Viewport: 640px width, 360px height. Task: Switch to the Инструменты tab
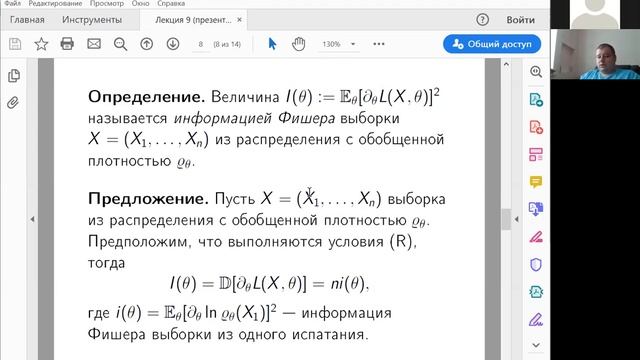click(x=92, y=20)
